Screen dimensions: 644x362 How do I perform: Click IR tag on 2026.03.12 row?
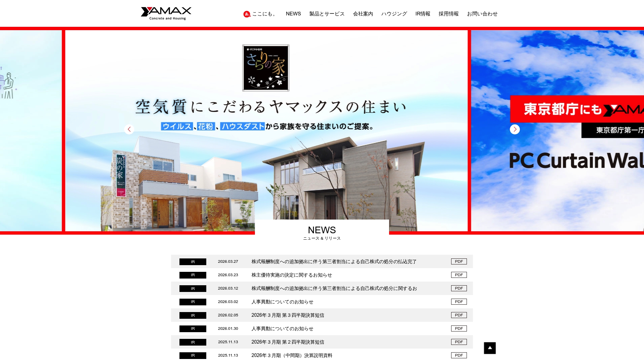[x=193, y=289]
